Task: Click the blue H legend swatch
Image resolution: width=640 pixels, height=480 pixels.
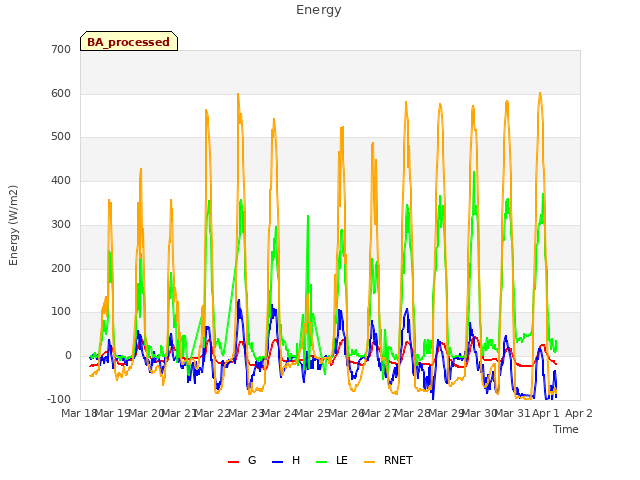Action: (277, 462)
